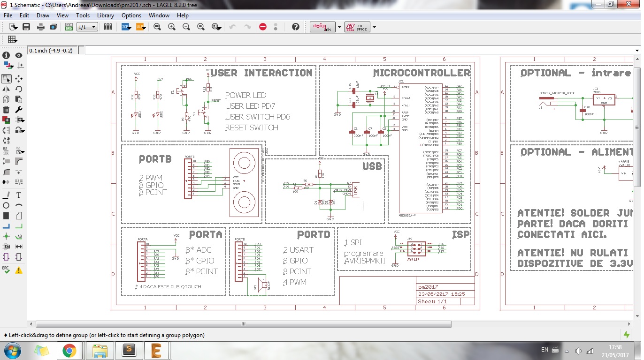The height and width of the screenshot is (360, 644).
Task: Select the Line drawing tool
Action: 6,195
